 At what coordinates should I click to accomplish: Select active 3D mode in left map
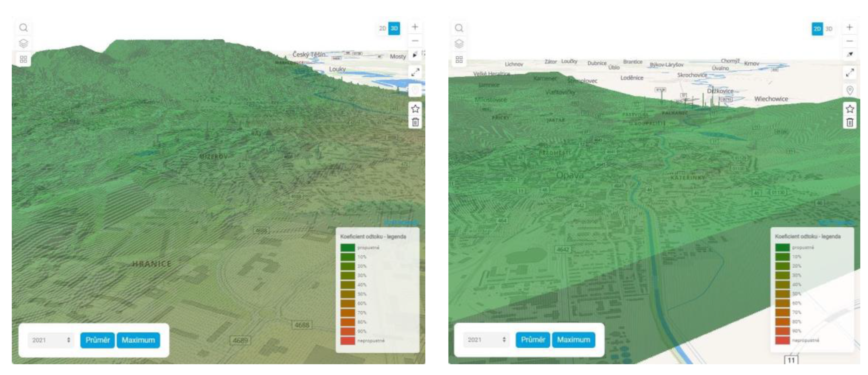pos(394,28)
